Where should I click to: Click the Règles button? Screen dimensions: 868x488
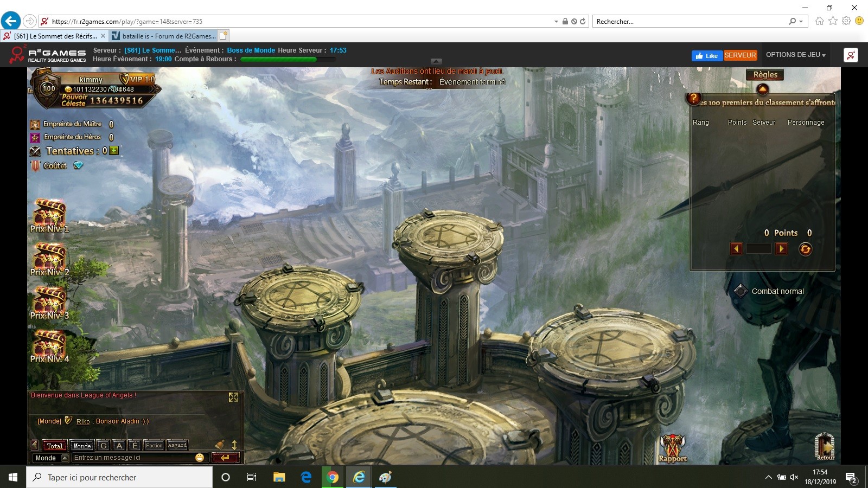click(x=765, y=75)
